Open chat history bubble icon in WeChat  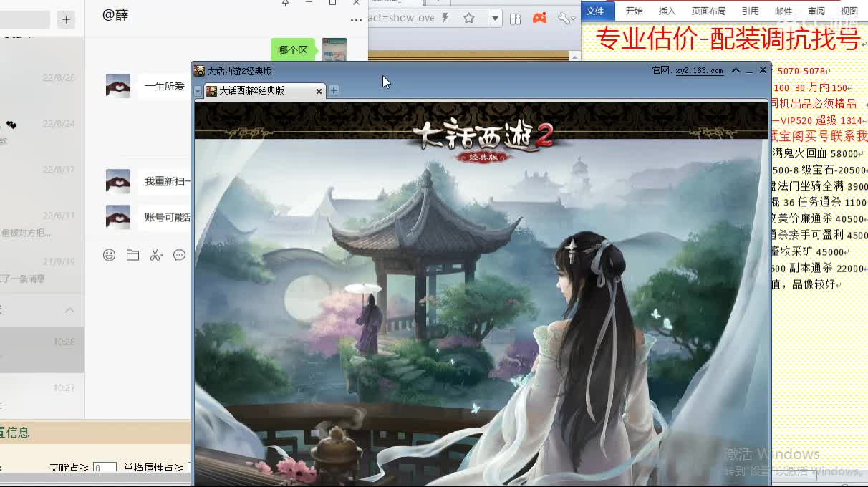180,255
